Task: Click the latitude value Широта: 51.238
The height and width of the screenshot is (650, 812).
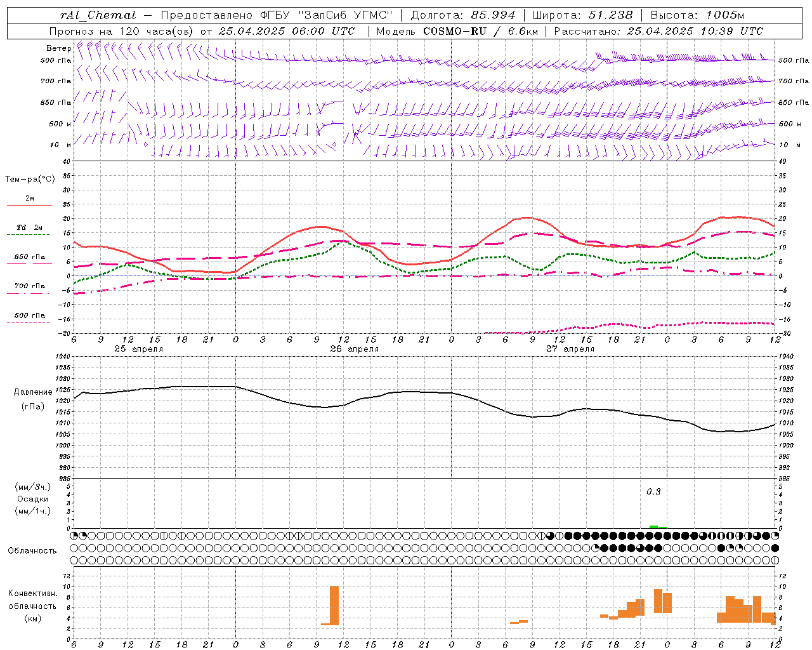Action: click(582, 15)
